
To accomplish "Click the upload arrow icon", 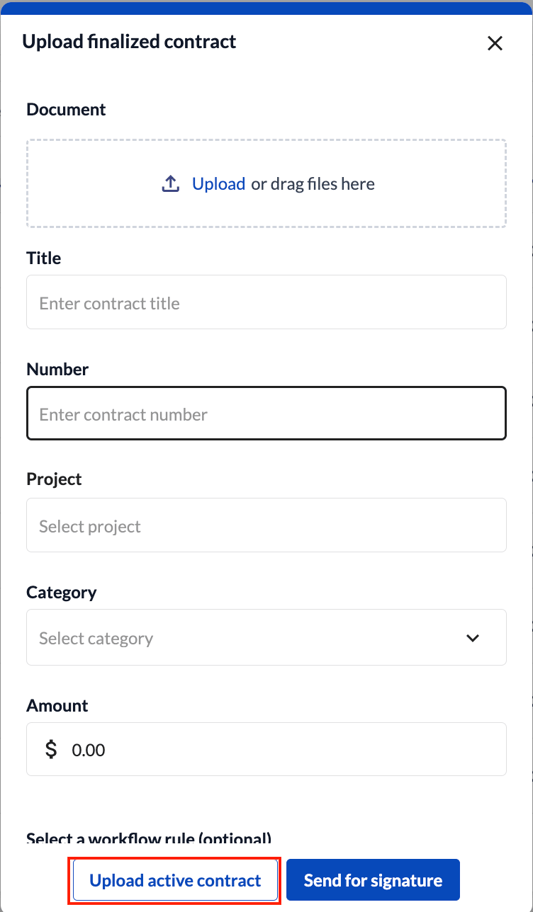I will (x=170, y=184).
